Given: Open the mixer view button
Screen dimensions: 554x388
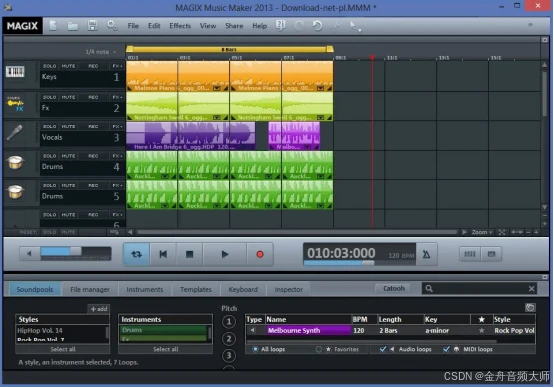Looking at the screenshot, I should click(470, 254).
